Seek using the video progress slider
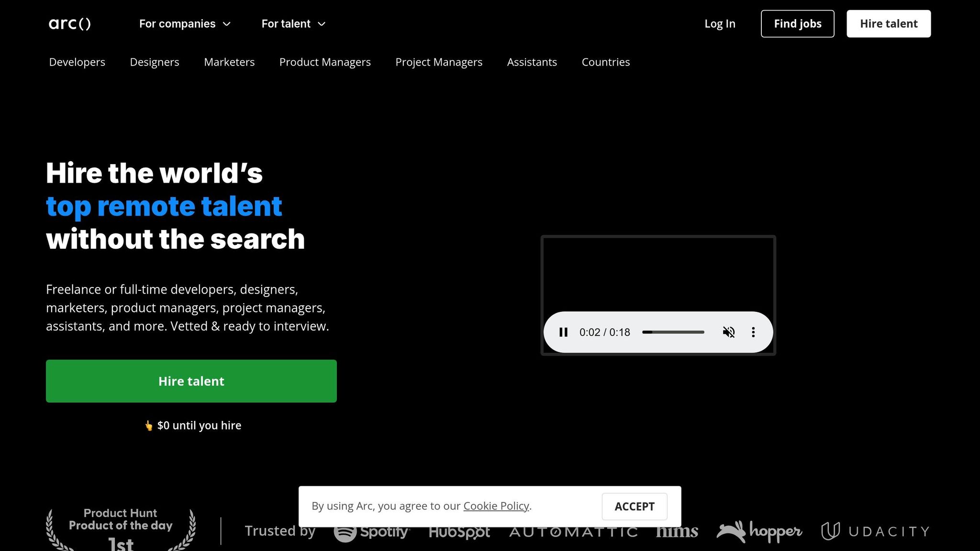The width and height of the screenshot is (980, 551). coord(673,332)
